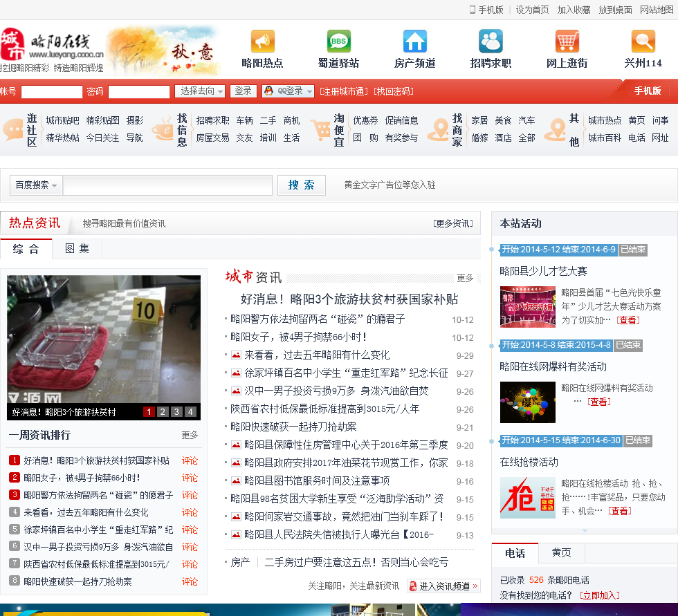Viewport: 678px width, 616px height.
Task: Click the 登录 button
Action: point(243,91)
